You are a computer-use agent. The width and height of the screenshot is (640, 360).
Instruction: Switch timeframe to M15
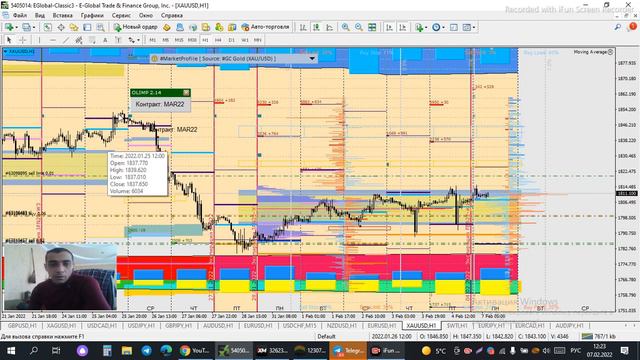pos(179,40)
